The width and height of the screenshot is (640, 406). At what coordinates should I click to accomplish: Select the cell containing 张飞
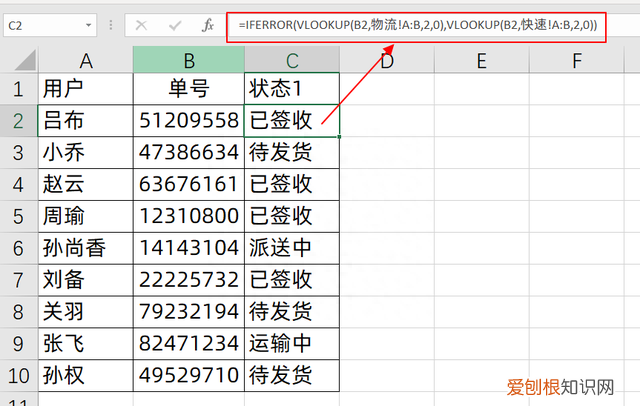(x=86, y=344)
